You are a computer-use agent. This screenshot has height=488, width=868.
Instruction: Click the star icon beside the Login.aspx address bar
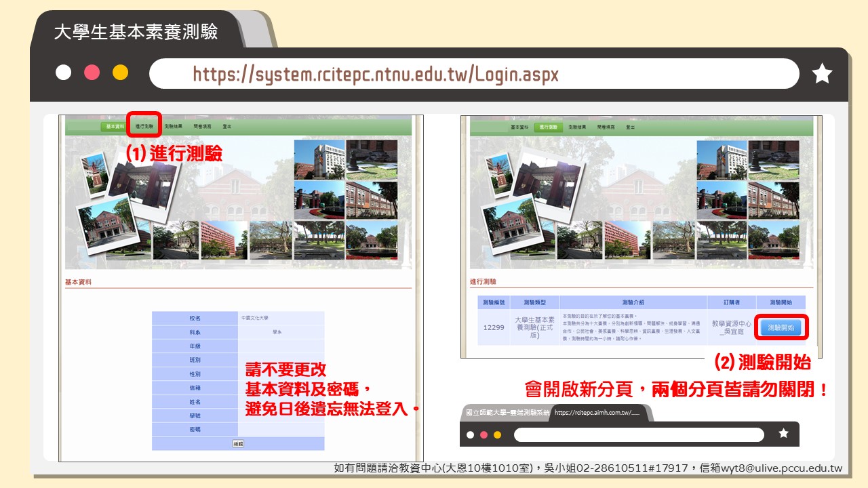click(822, 73)
